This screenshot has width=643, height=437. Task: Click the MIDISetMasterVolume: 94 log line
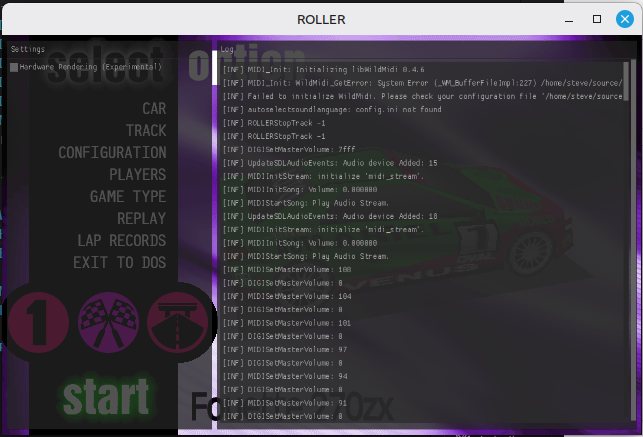[285, 376]
